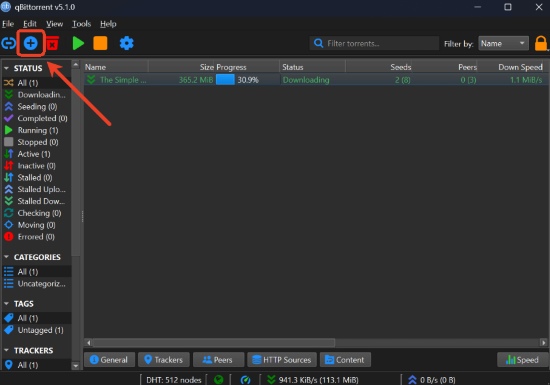This screenshot has height=385, width=550.
Task: Click the Add Torrent File plus icon
Action: tap(31, 43)
